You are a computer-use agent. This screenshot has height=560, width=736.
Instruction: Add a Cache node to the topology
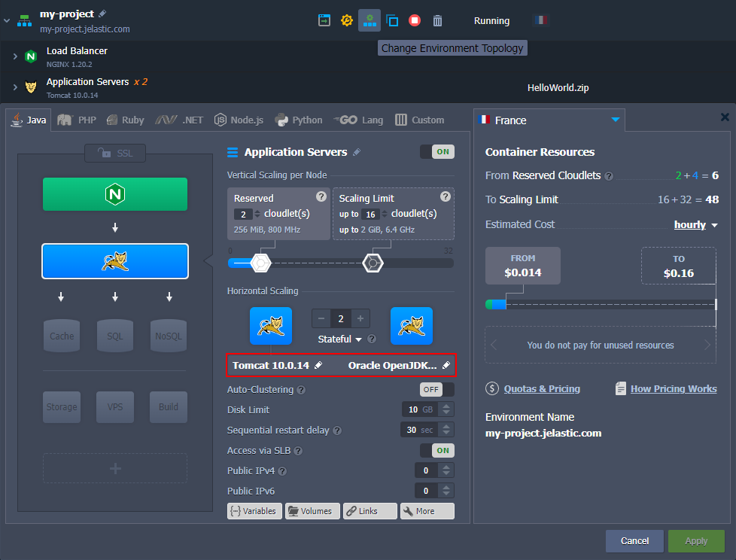pos(61,336)
